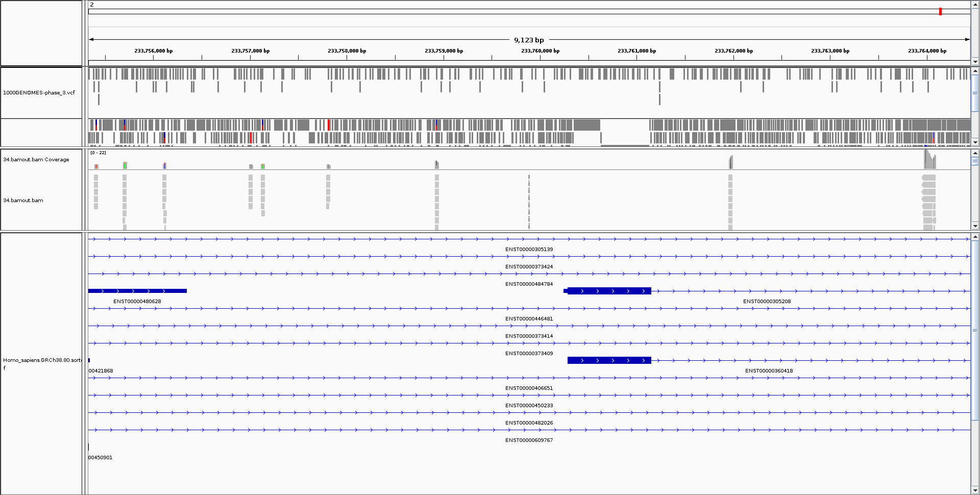The width and height of the screenshot is (980, 495).
Task: Click the truncated transcript label 00450901
Action: point(101,457)
